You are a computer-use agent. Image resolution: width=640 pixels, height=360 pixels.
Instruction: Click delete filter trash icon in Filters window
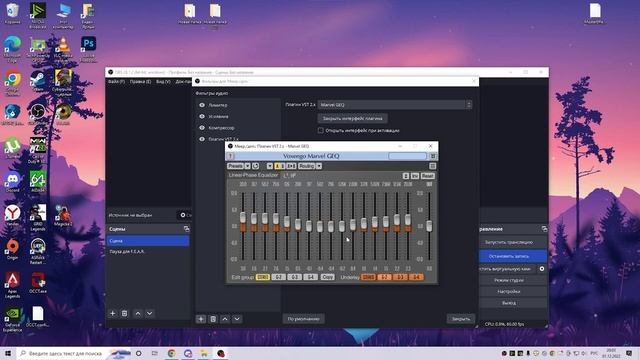213,319
